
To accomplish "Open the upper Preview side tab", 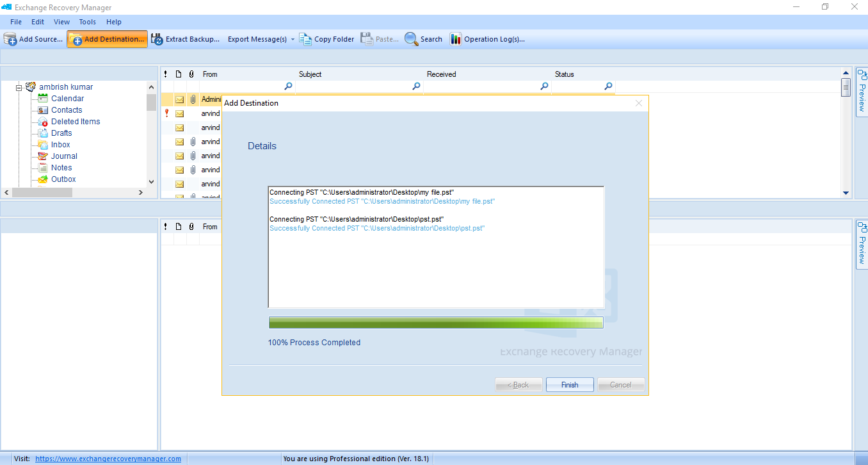I will (x=862, y=92).
